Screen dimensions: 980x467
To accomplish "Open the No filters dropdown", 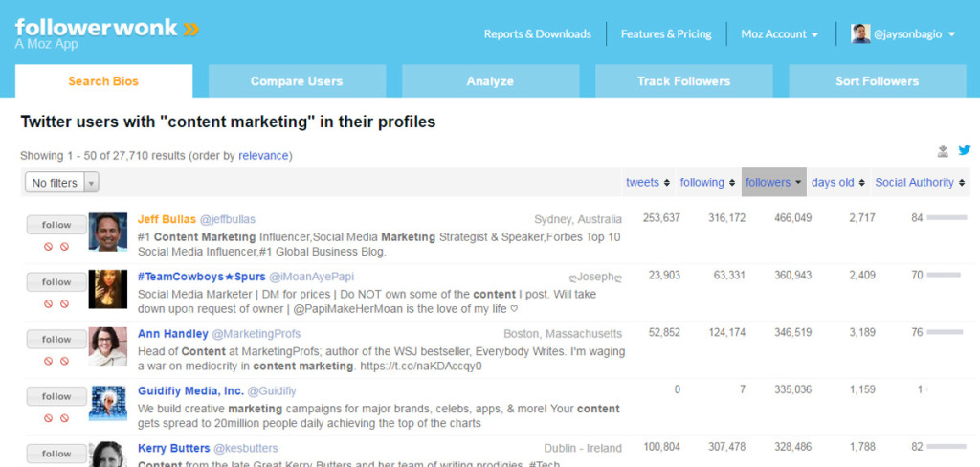I will click(62, 183).
